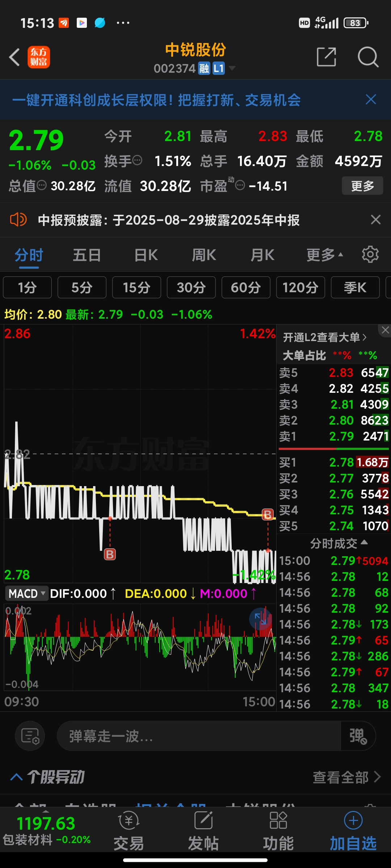Tap the L1 level badge
Image resolution: width=391 pixels, height=868 pixels.
coord(219,68)
